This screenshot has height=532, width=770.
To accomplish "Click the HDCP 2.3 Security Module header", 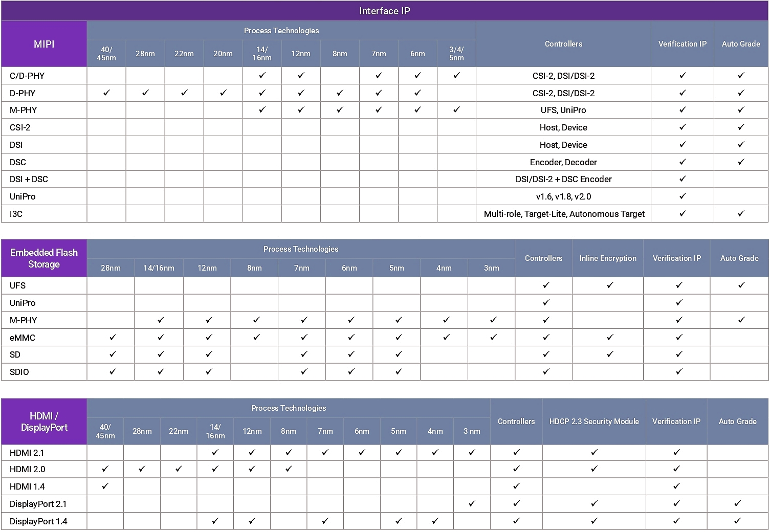I will click(x=593, y=422).
